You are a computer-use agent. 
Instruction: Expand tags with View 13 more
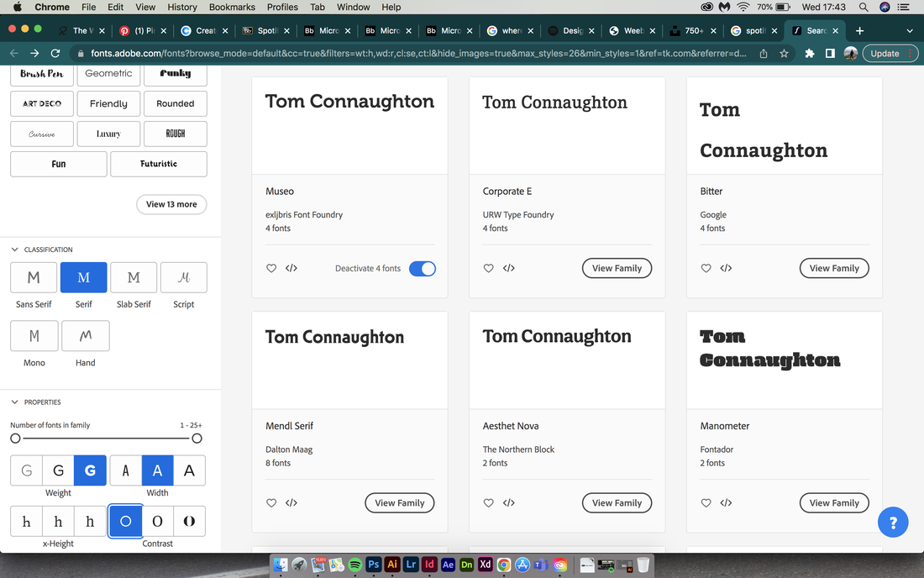point(171,204)
